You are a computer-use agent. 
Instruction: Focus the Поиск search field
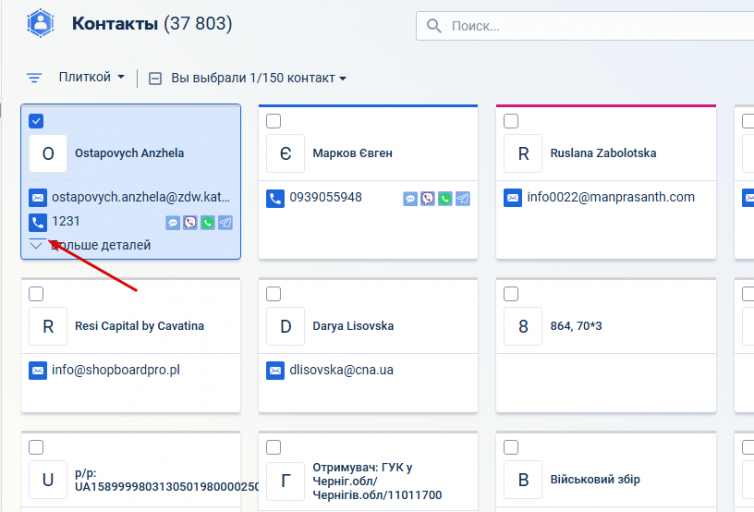pyautogui.click(x=585, y=26)
